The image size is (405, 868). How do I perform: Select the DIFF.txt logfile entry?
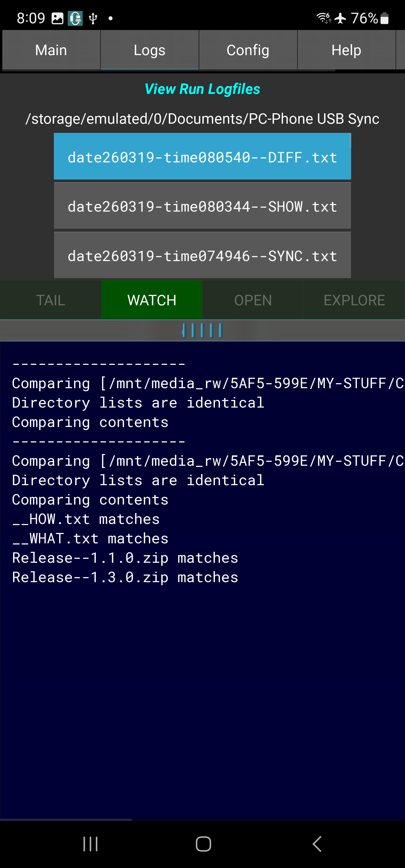[202, 157]
